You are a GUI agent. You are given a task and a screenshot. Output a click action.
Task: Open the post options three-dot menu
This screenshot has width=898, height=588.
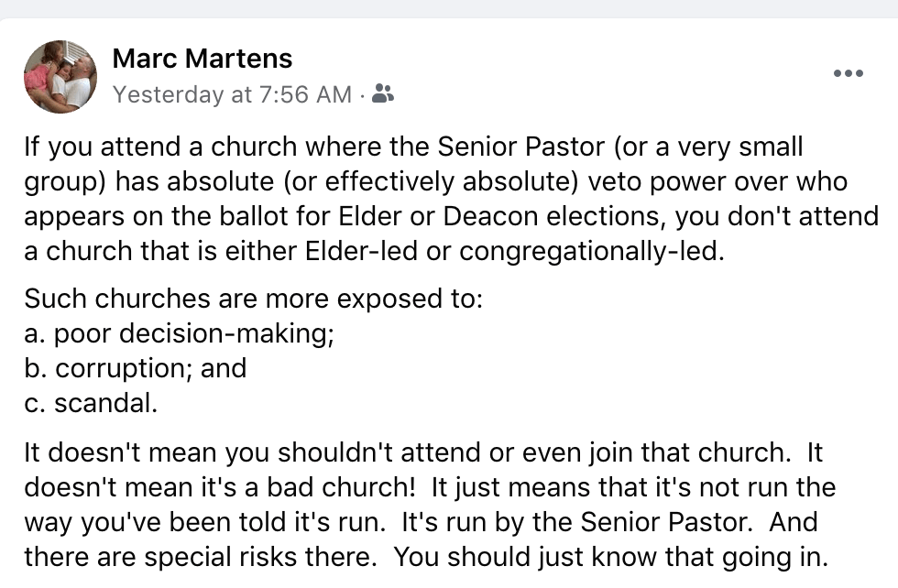[848, 74]
